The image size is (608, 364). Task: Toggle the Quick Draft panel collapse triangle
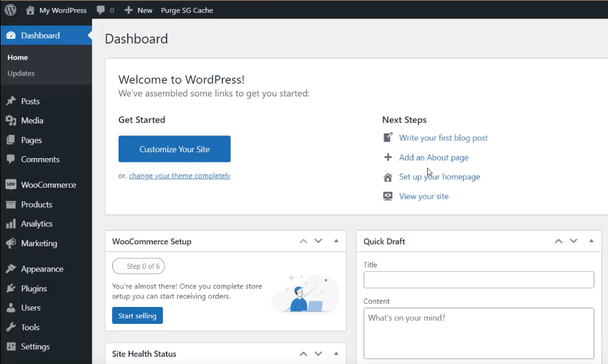(x=591, y=241)
